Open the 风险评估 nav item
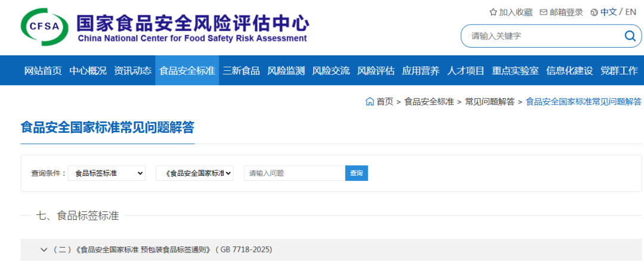 376,70
